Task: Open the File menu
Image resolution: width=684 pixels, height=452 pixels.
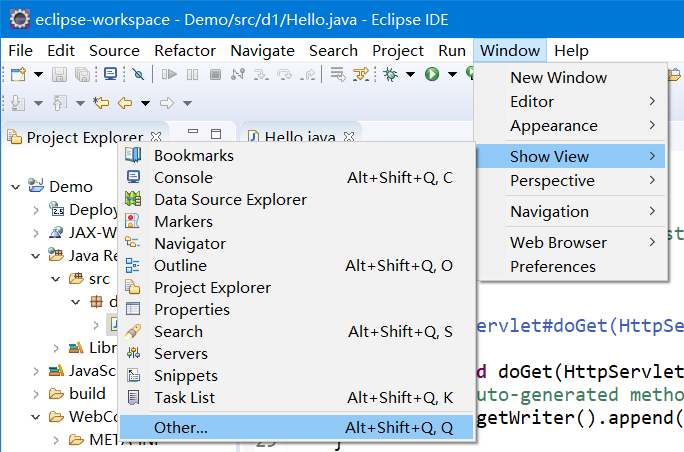Action: tap(21, 51)
